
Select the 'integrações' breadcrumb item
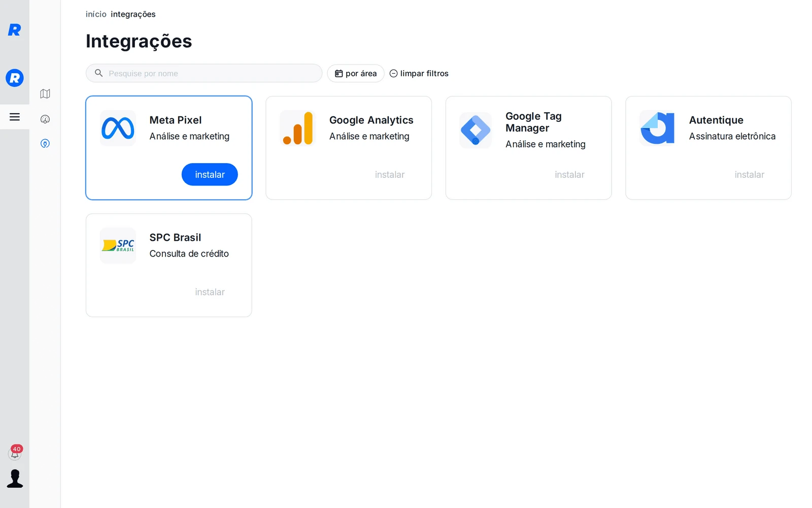[x=133, y=14]
